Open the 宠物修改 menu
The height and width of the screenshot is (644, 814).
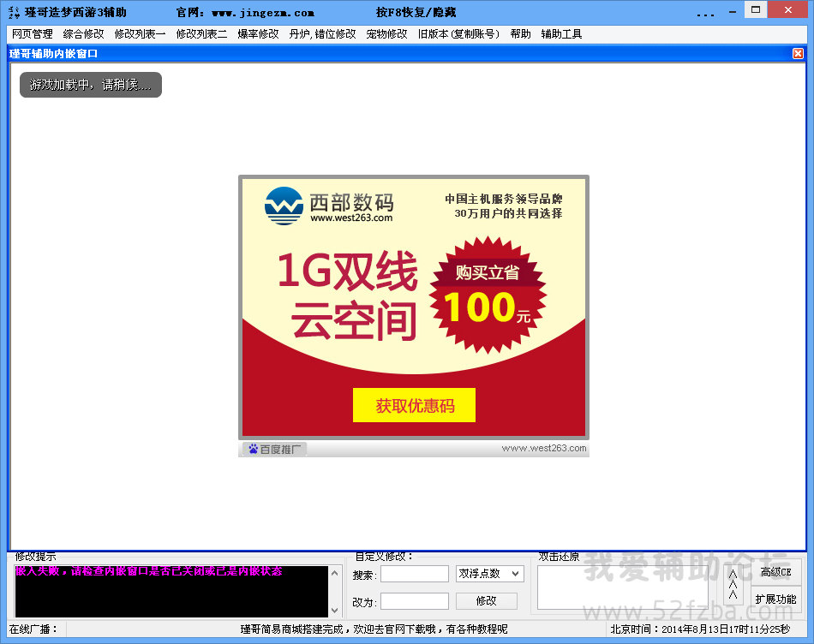coord(386,34)
